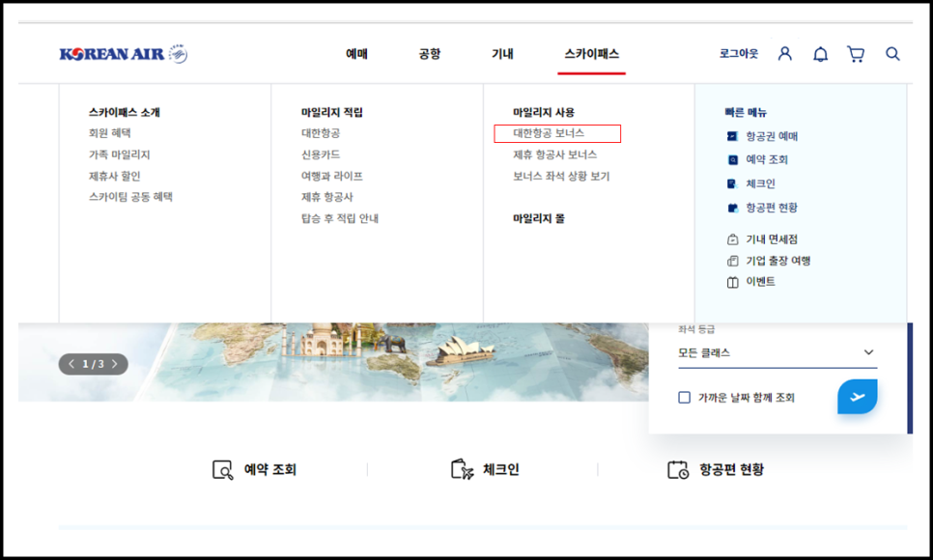The image size is (933, 560).
Task: Open the 마일리지 사용 heading
Action: pyautogui.click(x=544, y=112)
